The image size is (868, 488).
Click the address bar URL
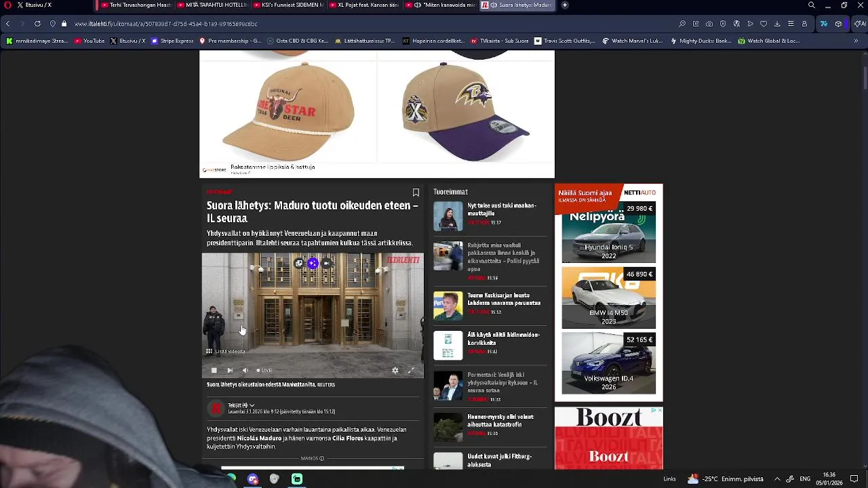pos(166,24)
